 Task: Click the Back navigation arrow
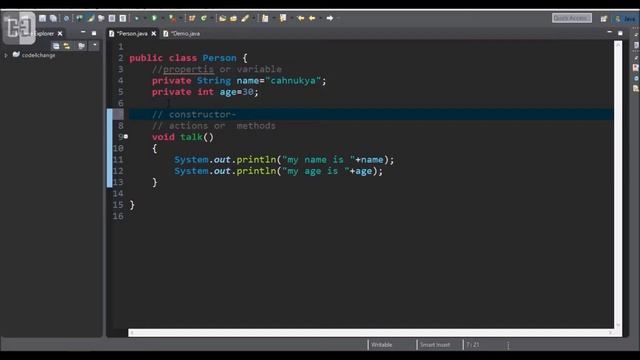[x=312, y=18]
